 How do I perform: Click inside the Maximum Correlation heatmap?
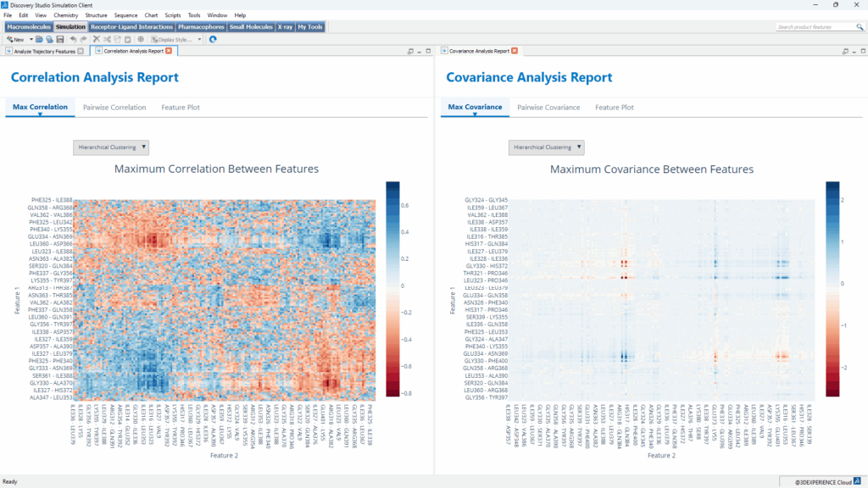coord(225,300)
